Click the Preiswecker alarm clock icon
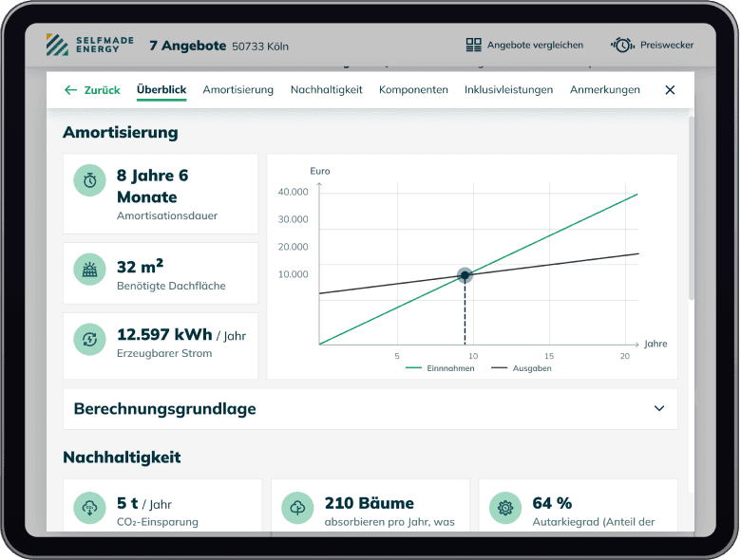 (622, 45)
